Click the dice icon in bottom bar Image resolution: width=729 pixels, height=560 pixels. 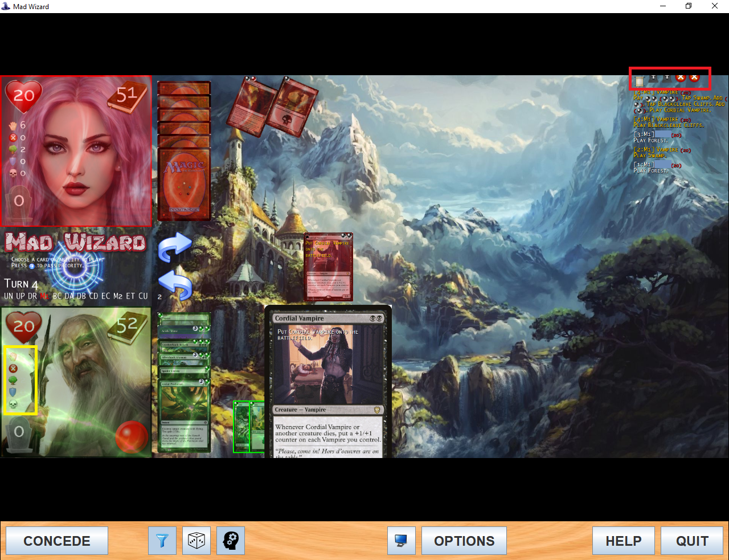[196, 541]
